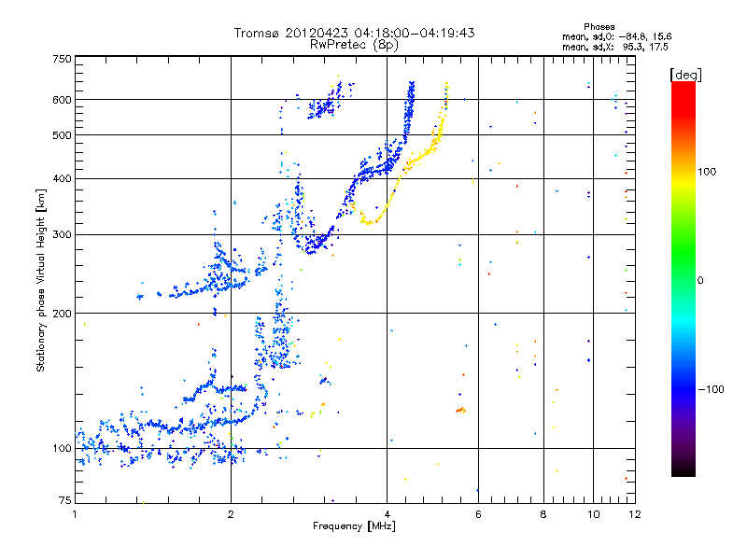
Task: Click the x-axis label '2'
Action: pyautogui.click(x=231, y=514)
